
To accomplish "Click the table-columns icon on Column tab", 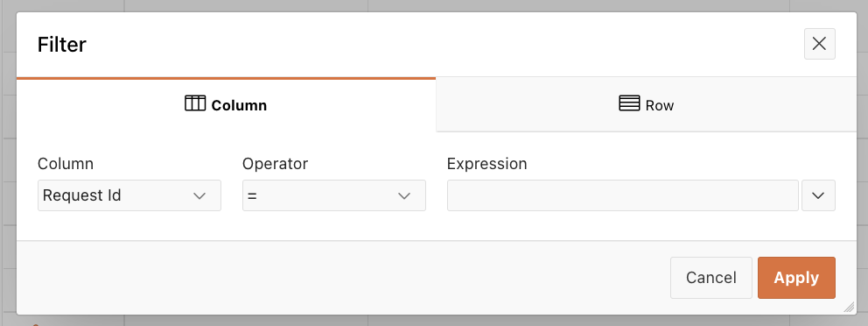I will [x=195, y=103].
